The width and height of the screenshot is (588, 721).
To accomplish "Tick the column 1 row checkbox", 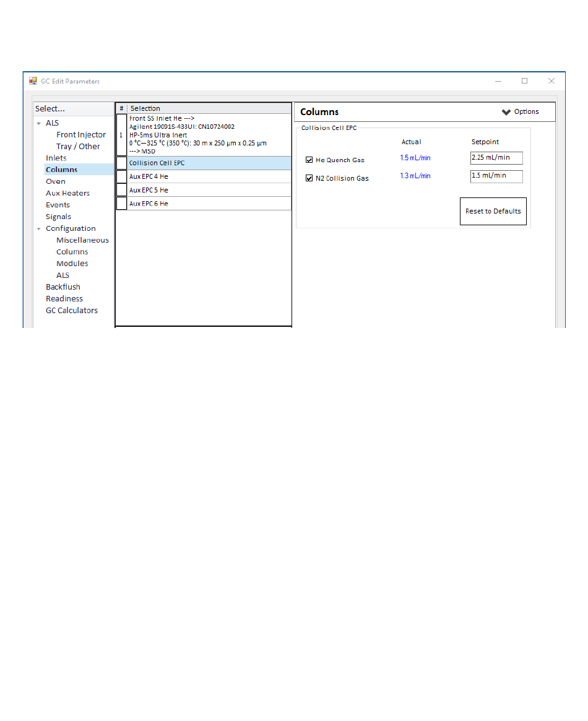I will (121, 135).
